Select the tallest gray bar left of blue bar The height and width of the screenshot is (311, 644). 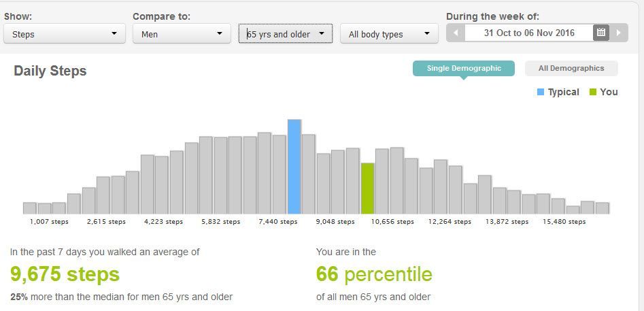265,174
